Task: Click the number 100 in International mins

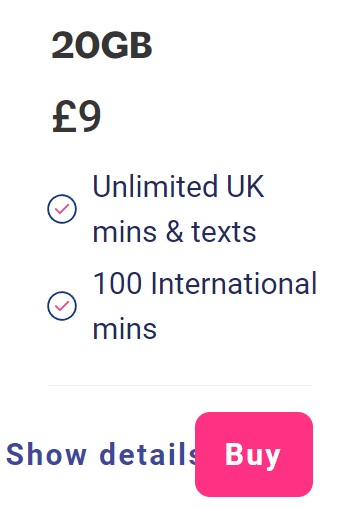Action: click(x=117, y=283)
